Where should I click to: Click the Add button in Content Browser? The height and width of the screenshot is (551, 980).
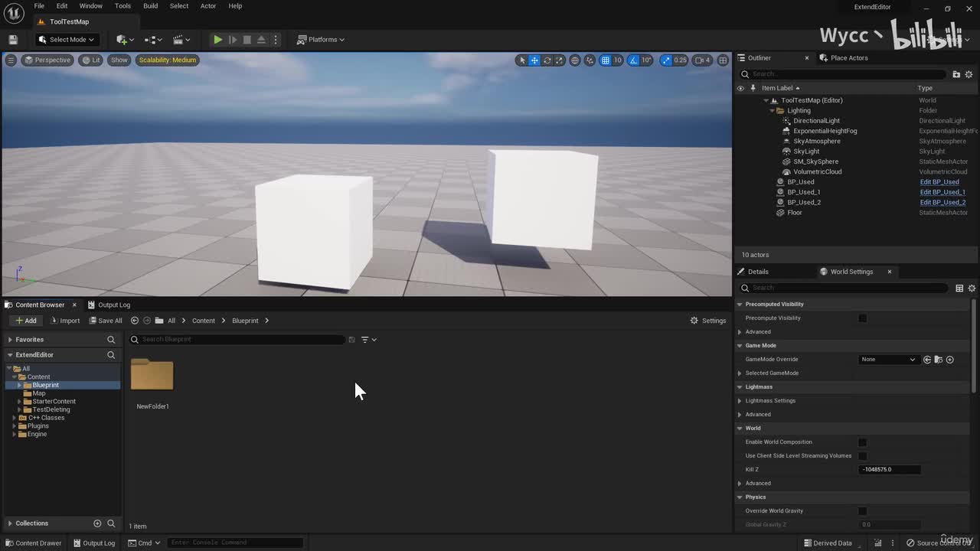pyautogui.click(x=25, y=321)
